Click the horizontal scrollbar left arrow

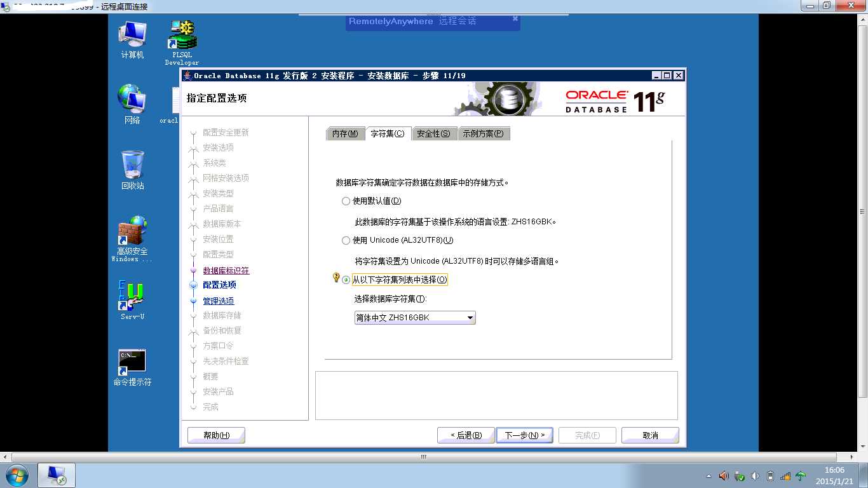pyautogui.click(x=6, y=457)
